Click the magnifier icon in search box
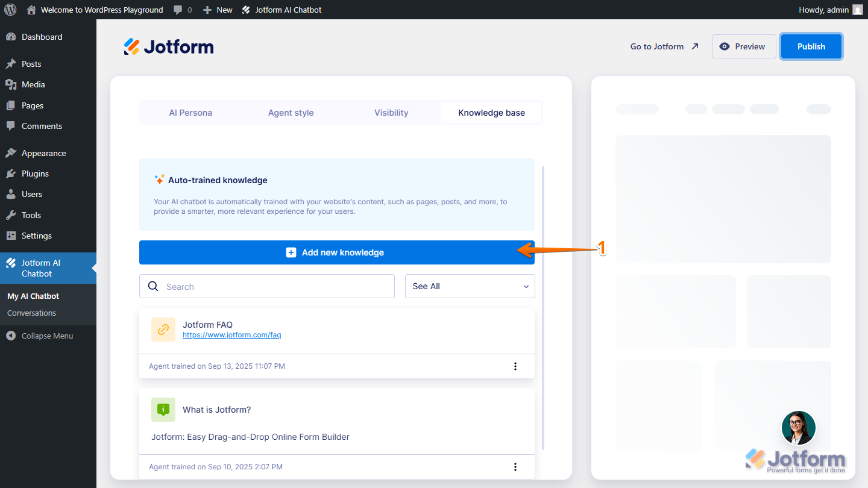 click(x=153, y=286)
